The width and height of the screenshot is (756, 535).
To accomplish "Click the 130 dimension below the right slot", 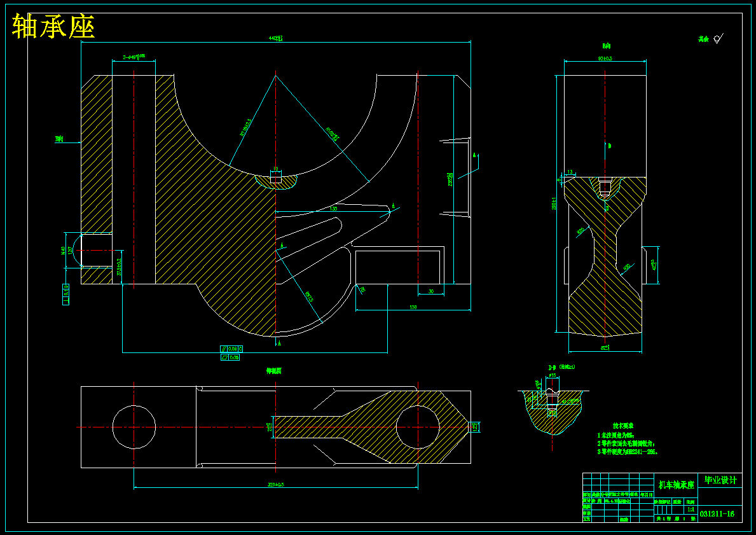I will pyautogui.click(x=413, y=307).
